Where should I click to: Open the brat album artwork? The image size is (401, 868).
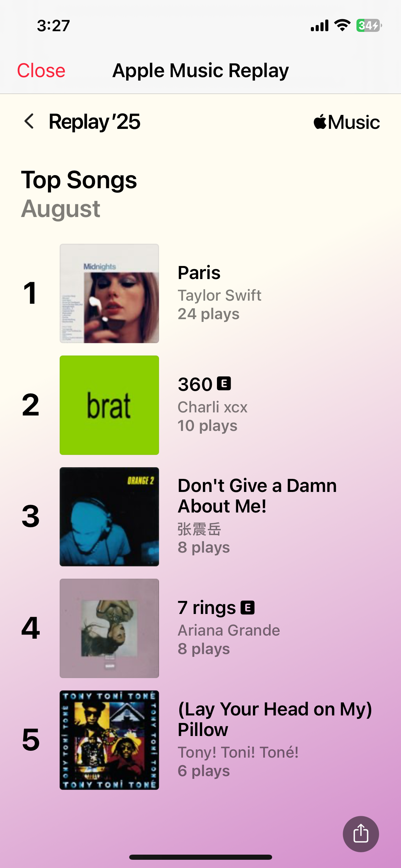tap(109, 405)
